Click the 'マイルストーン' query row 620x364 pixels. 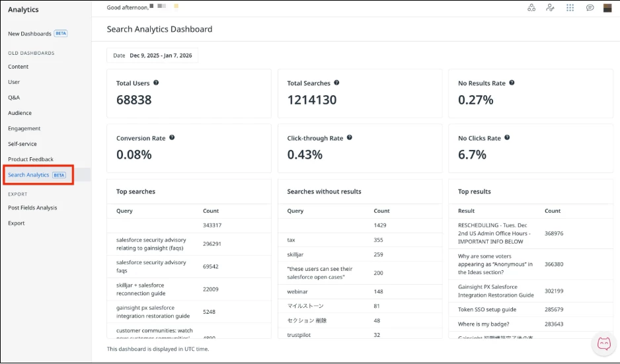tap(360, 306)
